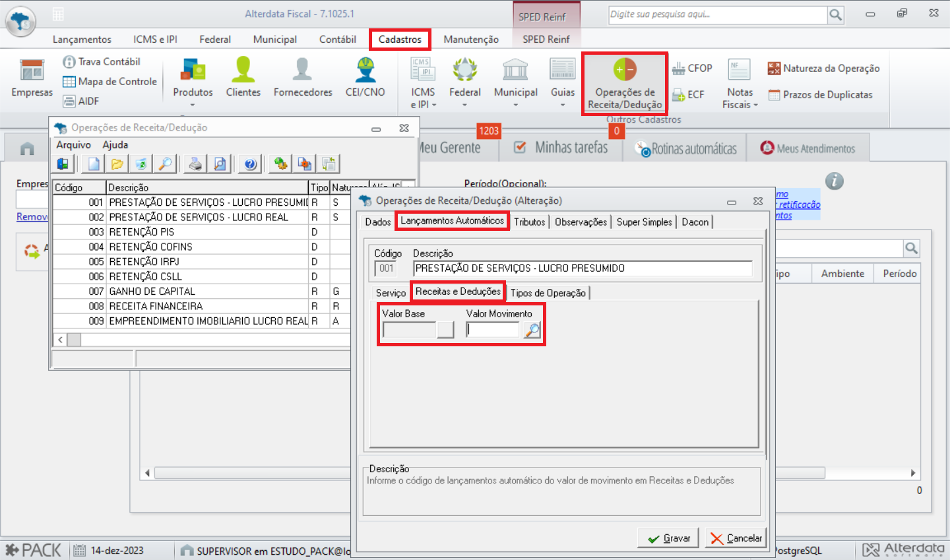Click the top search box
This screenshot has width=950, height=560.
click(718, 15)
